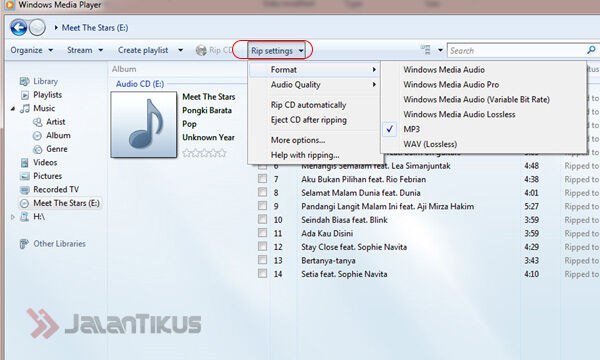Expand the Audio Quality submenu arrow
Image resolution: width=600 pixels, height=360 pixels.
[x=374, y=85]
